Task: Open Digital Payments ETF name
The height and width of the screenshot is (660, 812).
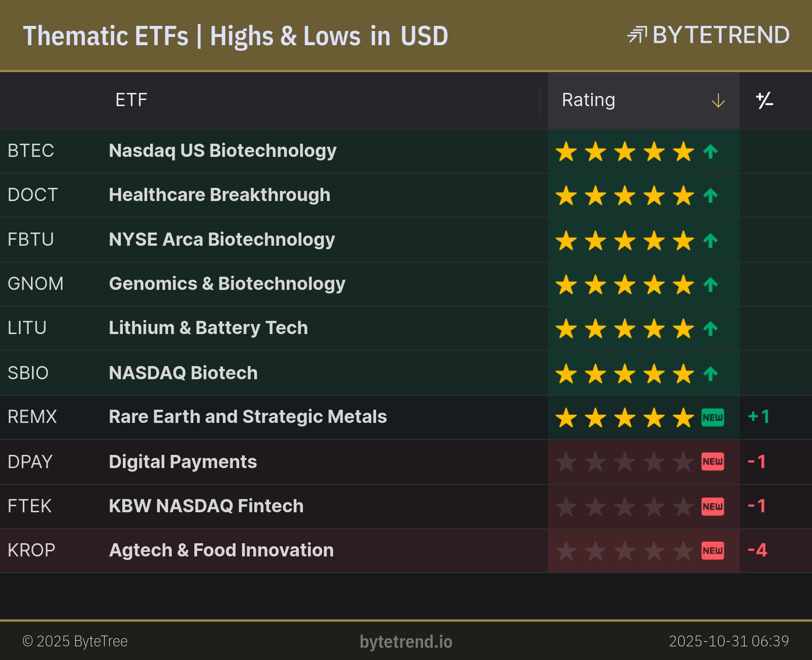Action: click(x=183, y=462)
